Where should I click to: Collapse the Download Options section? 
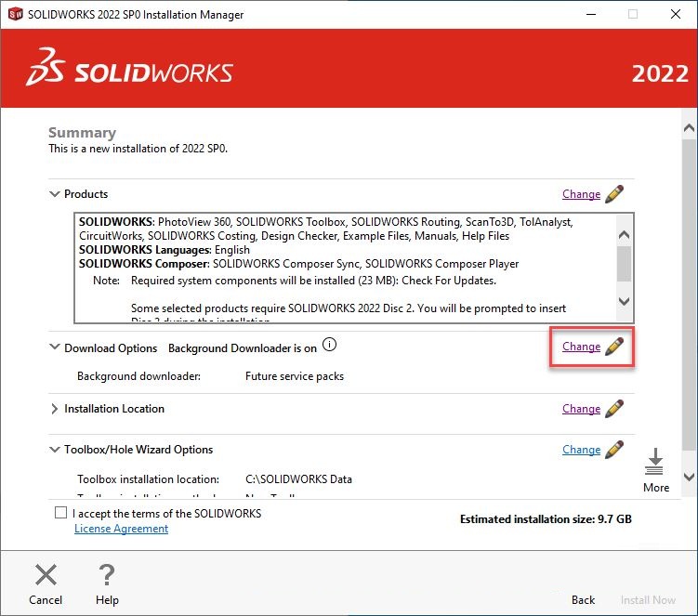coord(54,347)
